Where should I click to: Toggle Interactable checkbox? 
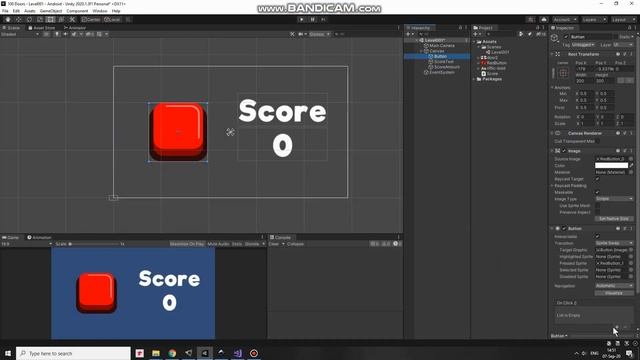click(598, 236)
